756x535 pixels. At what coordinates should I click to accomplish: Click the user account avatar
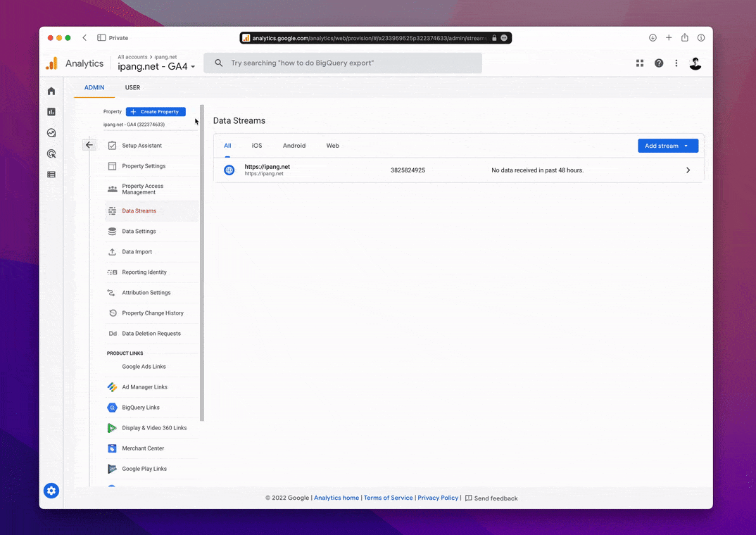(x=695, y=63)
